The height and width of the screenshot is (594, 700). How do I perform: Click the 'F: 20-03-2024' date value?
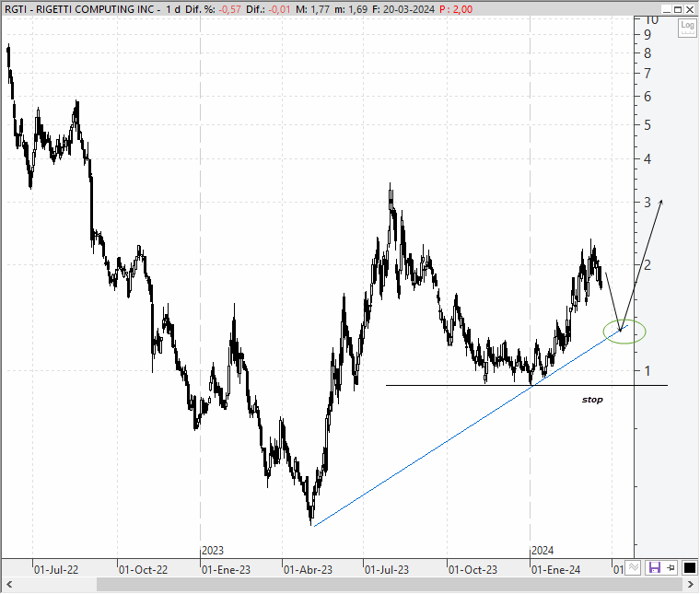pos(403,9)
